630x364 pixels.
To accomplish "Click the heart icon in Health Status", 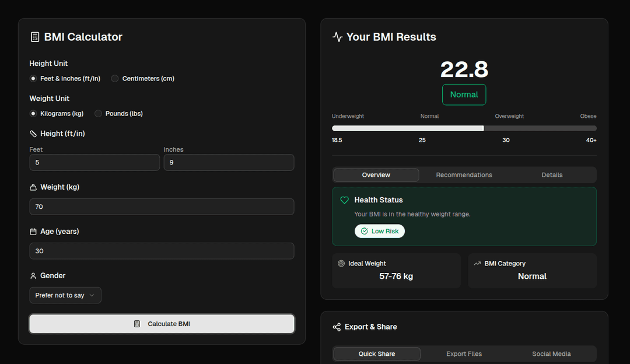I will pos(344,200).
